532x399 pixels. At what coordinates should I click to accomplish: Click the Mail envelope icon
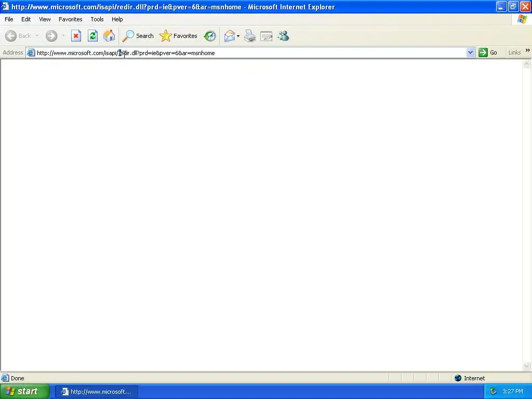(x=229, y=36)
